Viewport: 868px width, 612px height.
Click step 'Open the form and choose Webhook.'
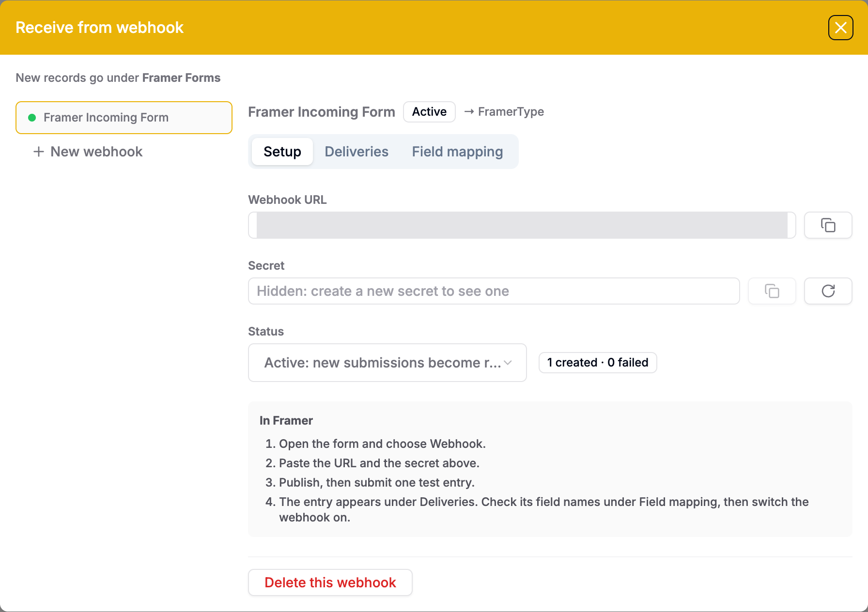[x=382, y=444]
